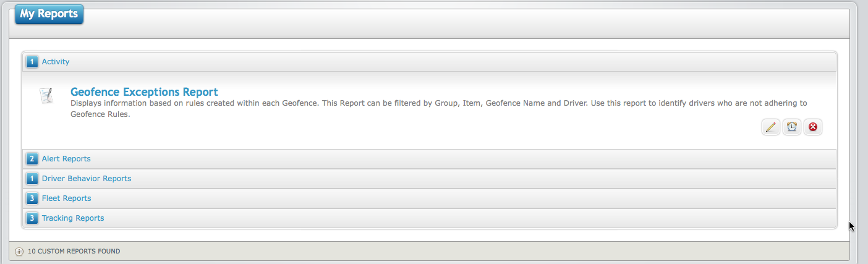Click the empty header bar beside My Reports
This screenshot has width=868, height=264.
pyautogui.click(x=466, y=23)
